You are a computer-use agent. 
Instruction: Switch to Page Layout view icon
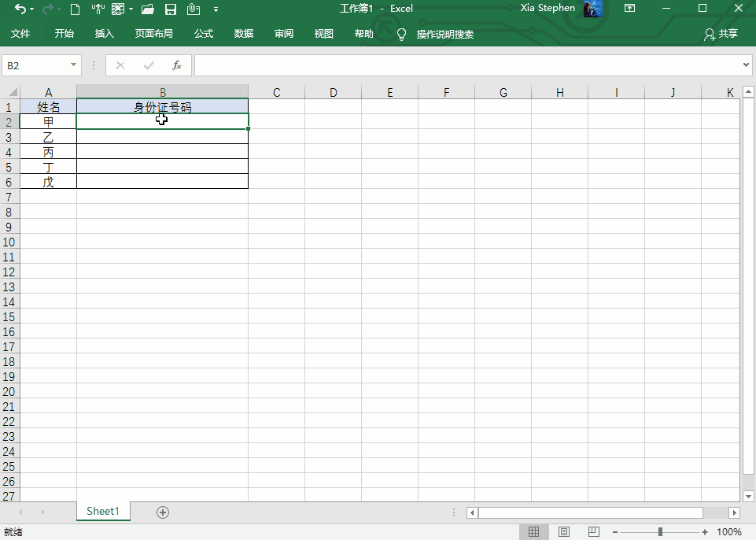563,532
